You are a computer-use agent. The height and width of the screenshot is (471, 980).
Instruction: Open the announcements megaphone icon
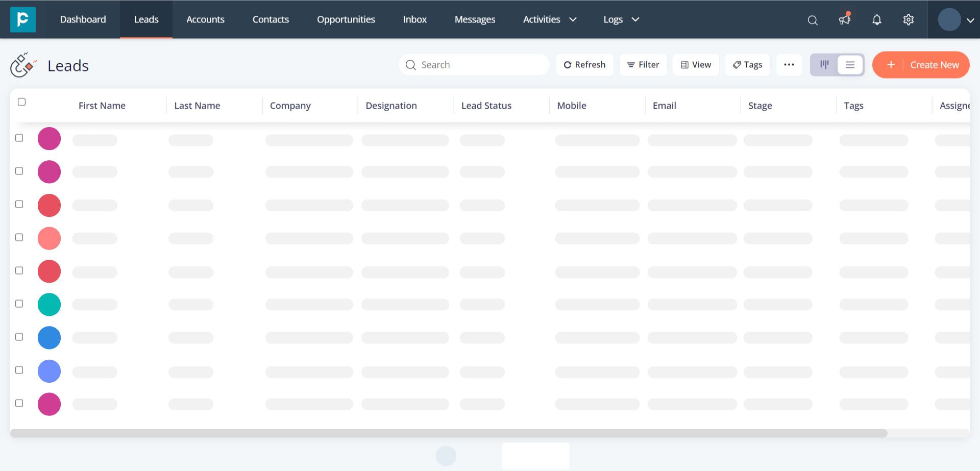845,19
